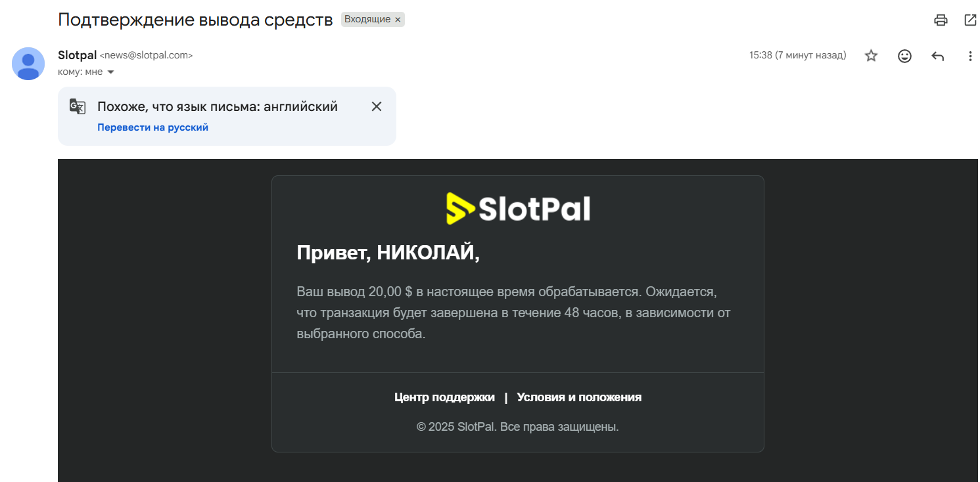
Task: Open the 'Центр поддержки' link
Action: (x=444, y=397)
